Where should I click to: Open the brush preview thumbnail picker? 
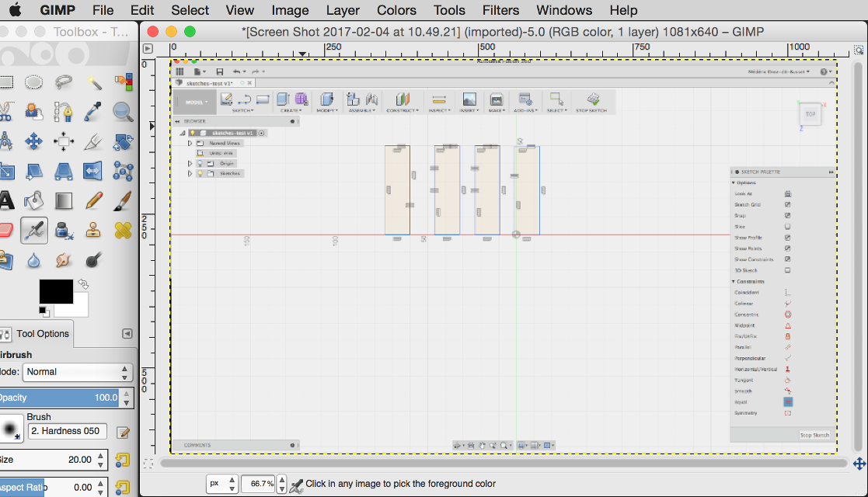[x=11, y=429]
